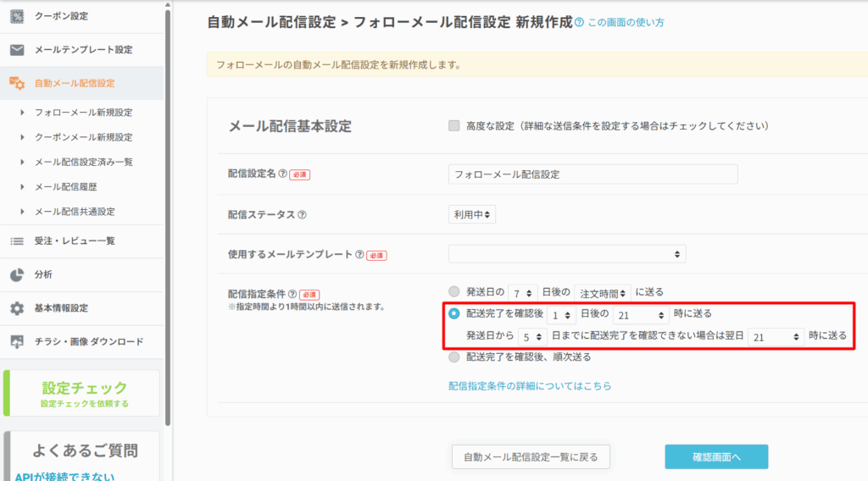Open the 配信ステータス 利用中 dropdown
868x481 pixels.
pyautogui.click(x=472, y=215)
